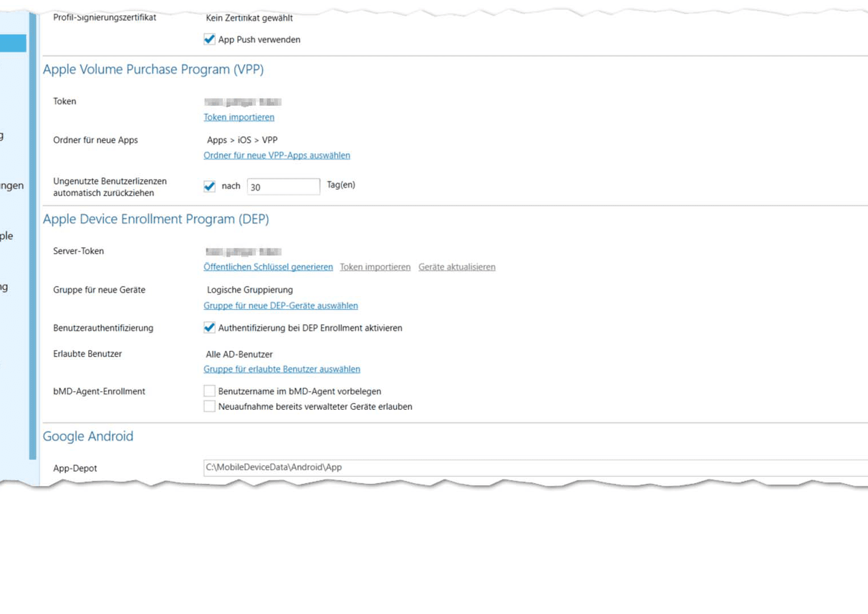Click the Apple Device Enrollment Program heading
This screenshot has width=868, height=614.
[156, 219]
